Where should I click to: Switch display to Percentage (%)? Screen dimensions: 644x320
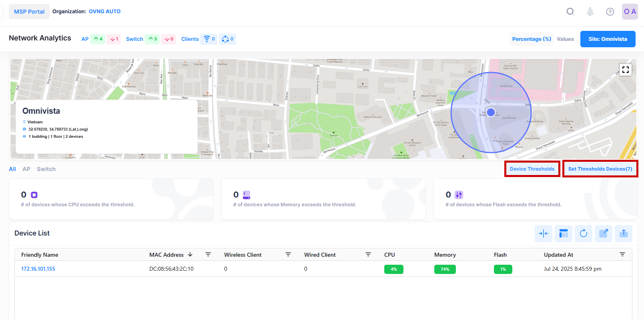(x=531, y=39)
